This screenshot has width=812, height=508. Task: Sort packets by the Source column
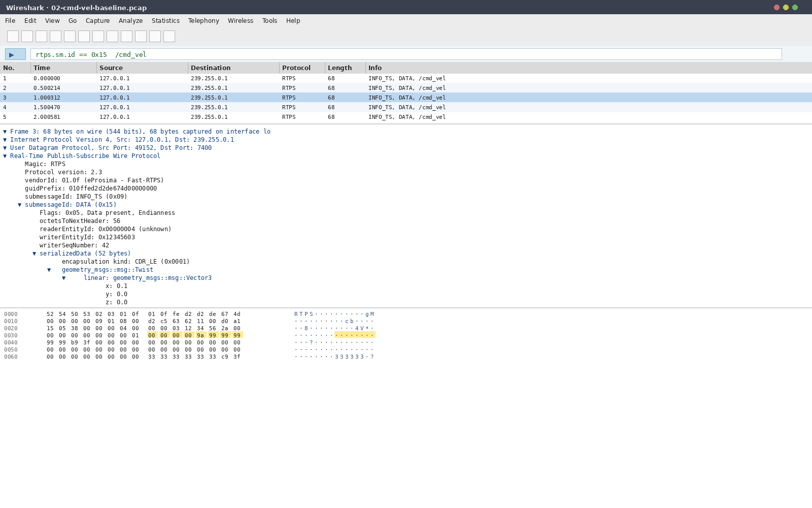point(142,68)
